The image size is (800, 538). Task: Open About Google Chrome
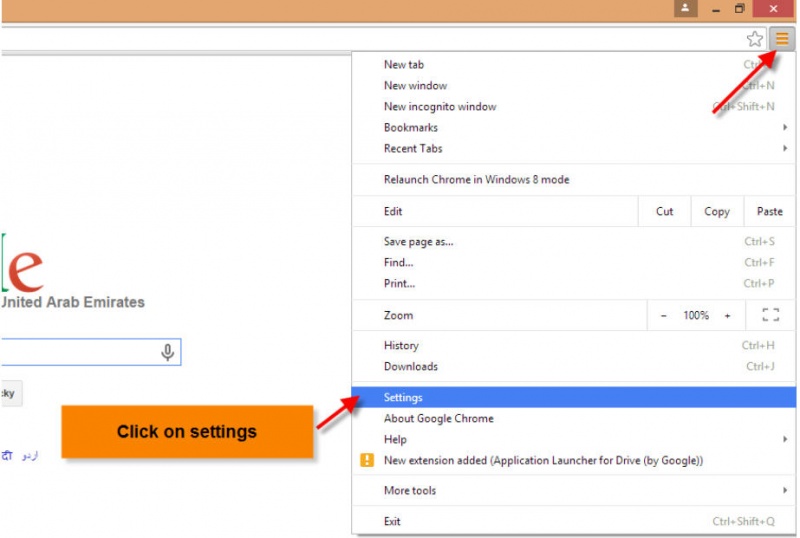pos(573,419)
